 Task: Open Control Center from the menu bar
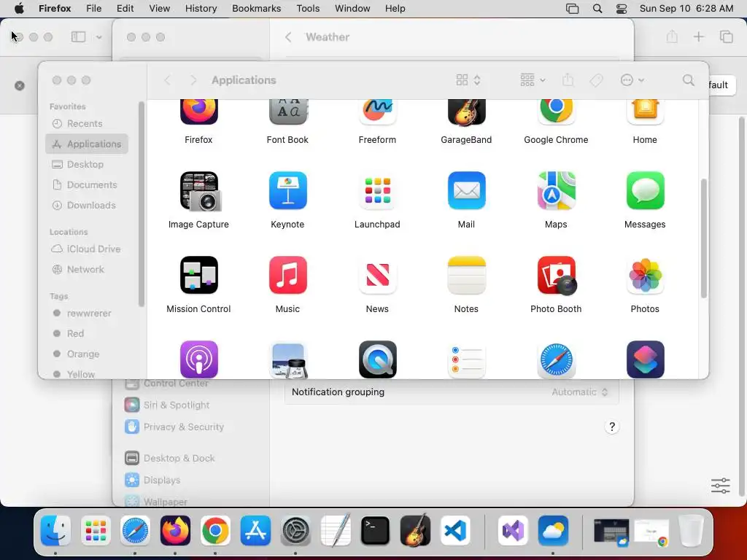coord(622,9)
